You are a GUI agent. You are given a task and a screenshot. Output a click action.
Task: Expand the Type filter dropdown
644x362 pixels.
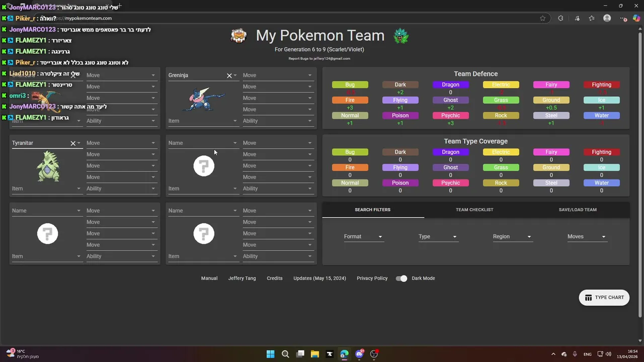[x=438, y=237]
